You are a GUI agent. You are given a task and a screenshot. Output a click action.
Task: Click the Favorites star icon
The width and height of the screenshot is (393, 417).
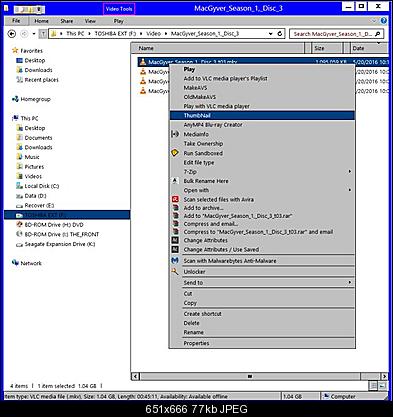tap(15, 51)
